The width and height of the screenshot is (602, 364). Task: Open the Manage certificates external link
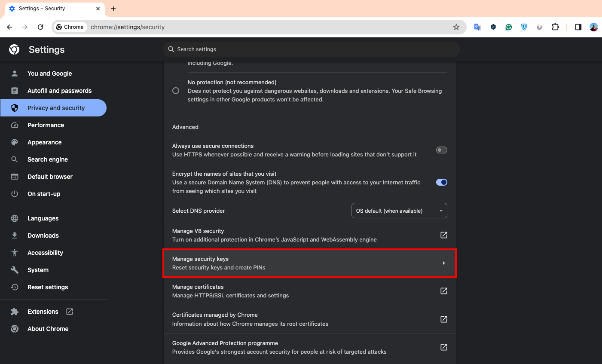[x=444, y=291]
